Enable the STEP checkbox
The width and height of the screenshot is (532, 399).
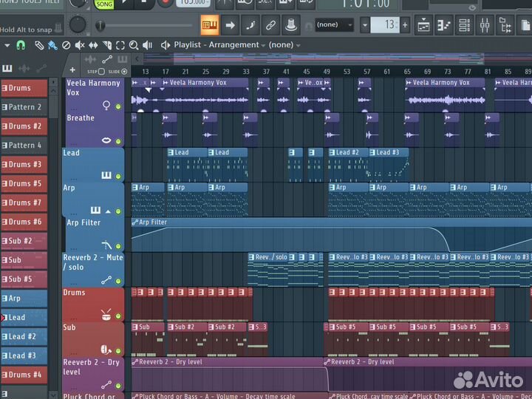(x=101, y=72)
